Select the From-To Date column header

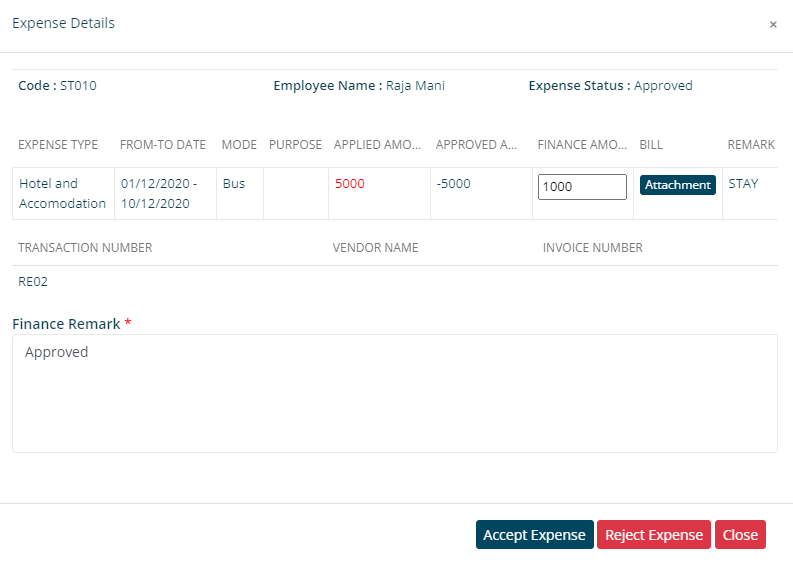(163, 145)
